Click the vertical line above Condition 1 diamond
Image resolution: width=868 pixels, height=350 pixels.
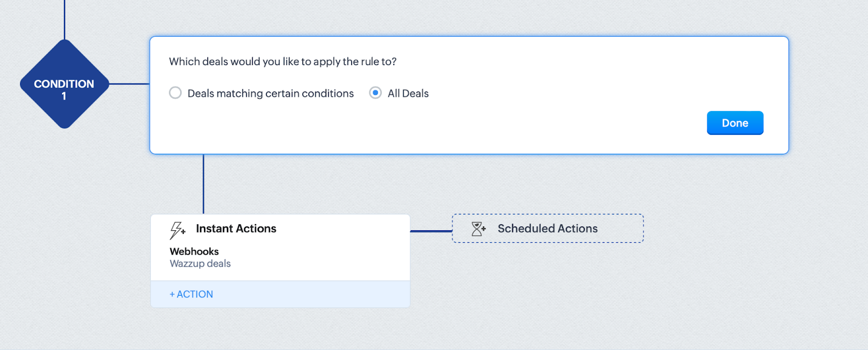65,19
